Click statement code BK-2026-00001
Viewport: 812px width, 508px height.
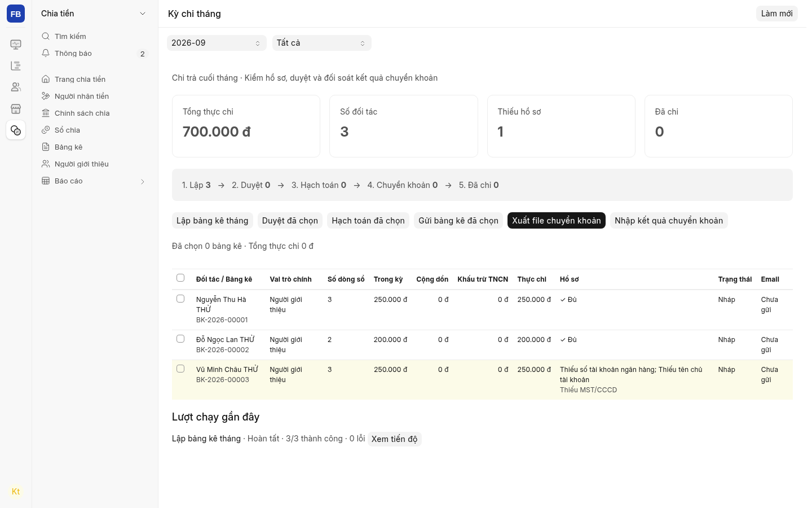click(x=222, y=320)
